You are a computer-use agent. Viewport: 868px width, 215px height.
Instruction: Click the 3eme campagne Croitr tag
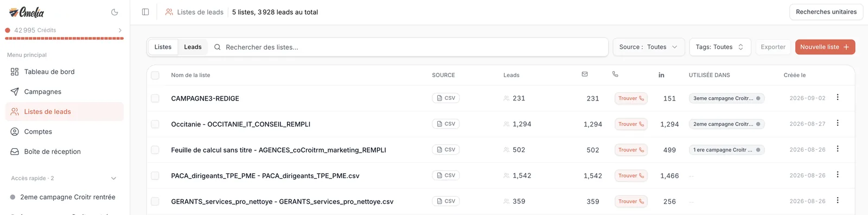pos(726,98)
